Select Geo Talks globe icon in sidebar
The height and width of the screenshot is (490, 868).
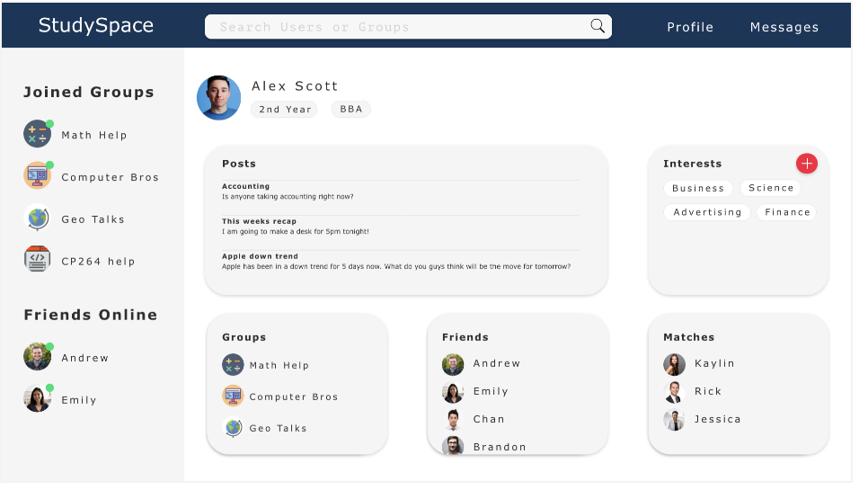click(x=37, y=218)
